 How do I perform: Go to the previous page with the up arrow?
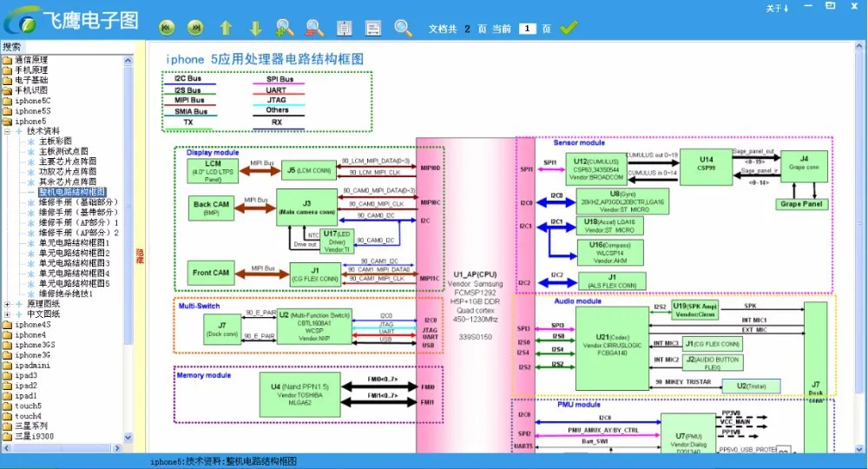click(226, 28)
